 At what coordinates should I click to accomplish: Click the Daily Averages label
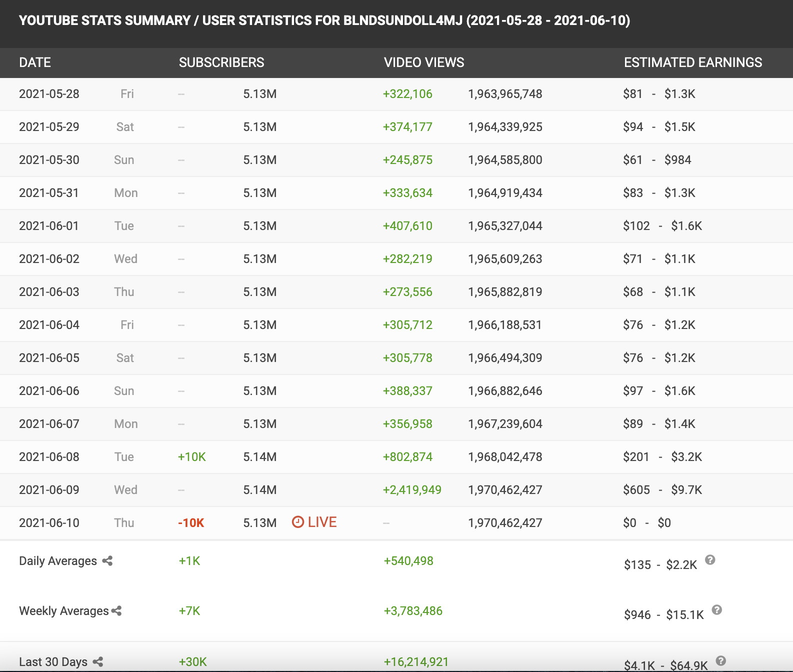[58, 561]
